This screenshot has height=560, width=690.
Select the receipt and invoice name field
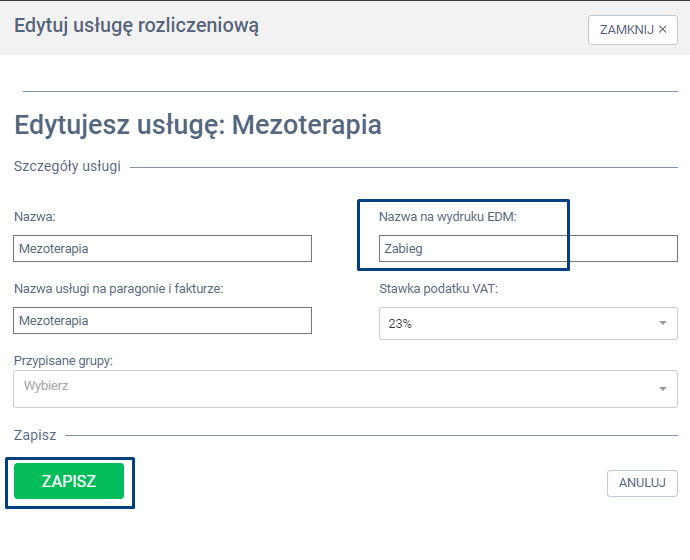coord(163,321)
